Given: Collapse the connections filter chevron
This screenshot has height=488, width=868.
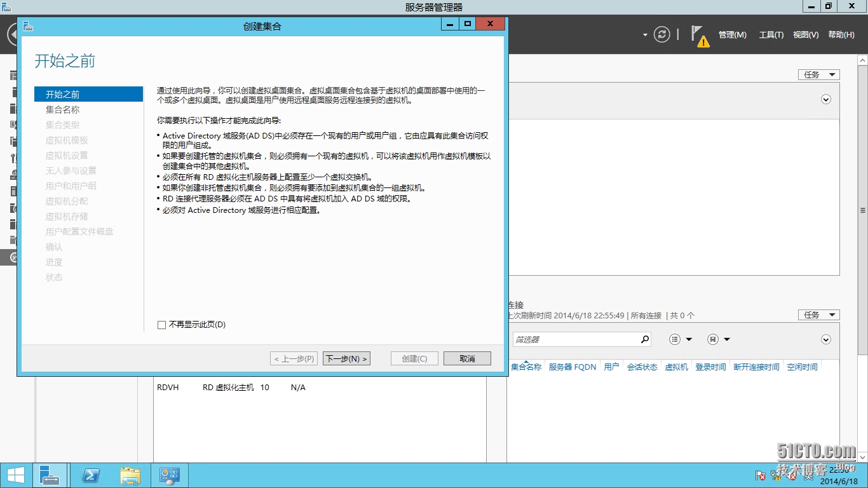Looking at the screenshot, I should click(x=826, y=339).
